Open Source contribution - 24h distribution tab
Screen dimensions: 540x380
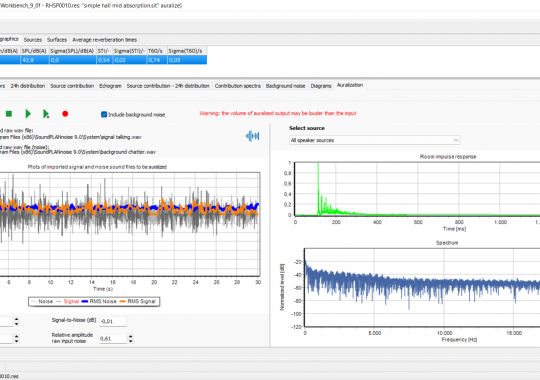pos(168,86)
